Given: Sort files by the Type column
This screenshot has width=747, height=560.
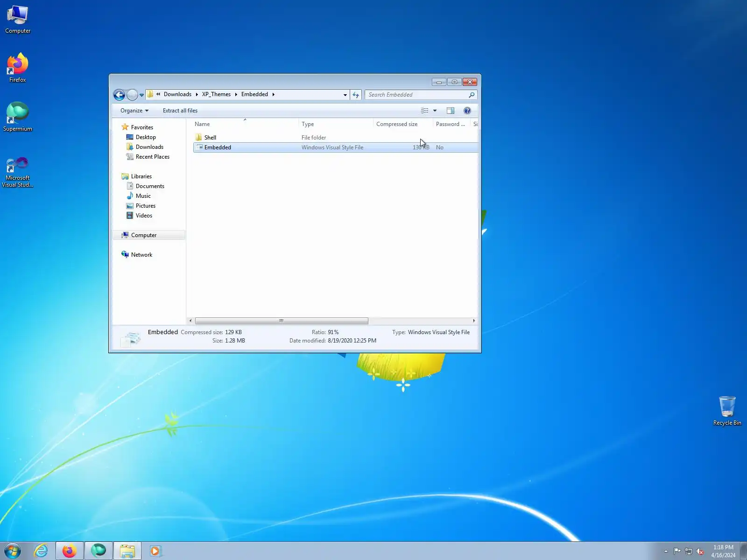Looking at the screenshot, I should [336, 124].
